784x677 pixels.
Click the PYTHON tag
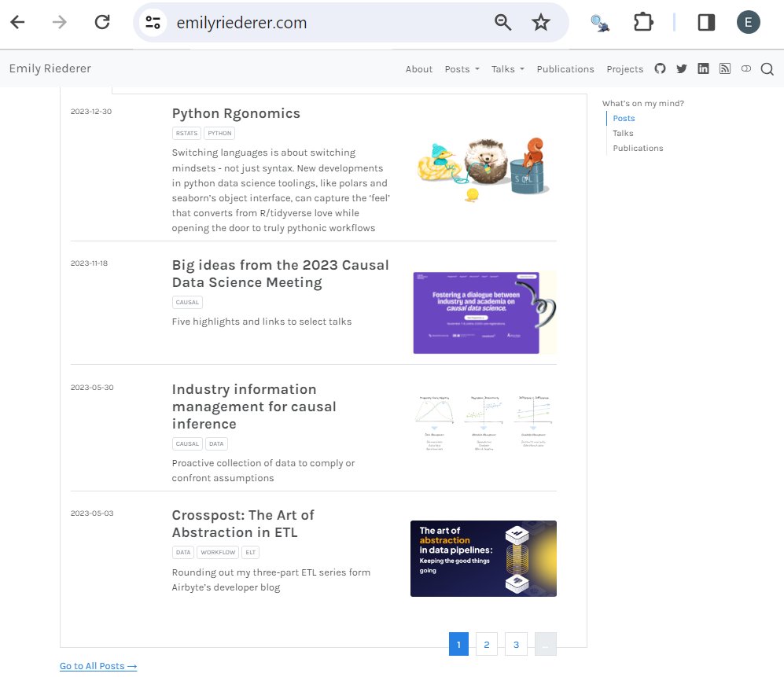click(x=219, y=133)
